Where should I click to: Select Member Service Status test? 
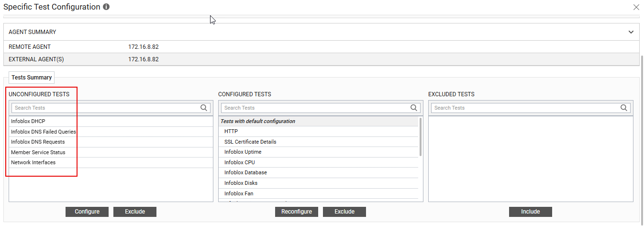pyautogui.click(x=38, y=152)
